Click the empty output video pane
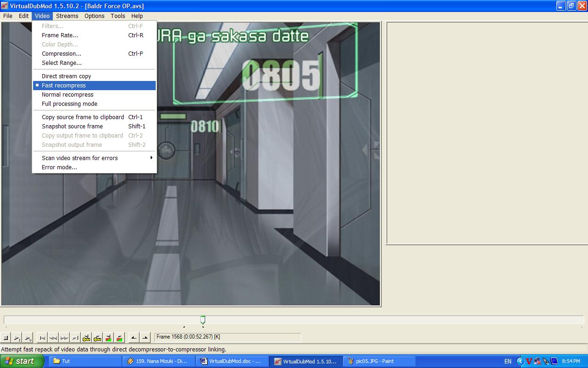The image size is (588, 368). 487,133
